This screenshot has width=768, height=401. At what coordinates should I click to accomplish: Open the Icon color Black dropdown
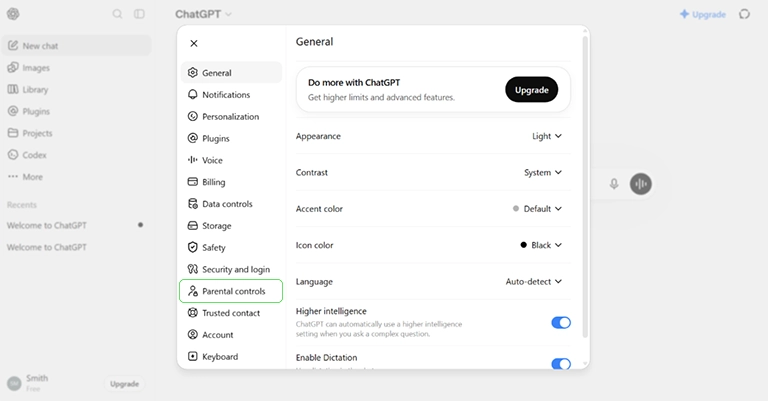[541, 245]
